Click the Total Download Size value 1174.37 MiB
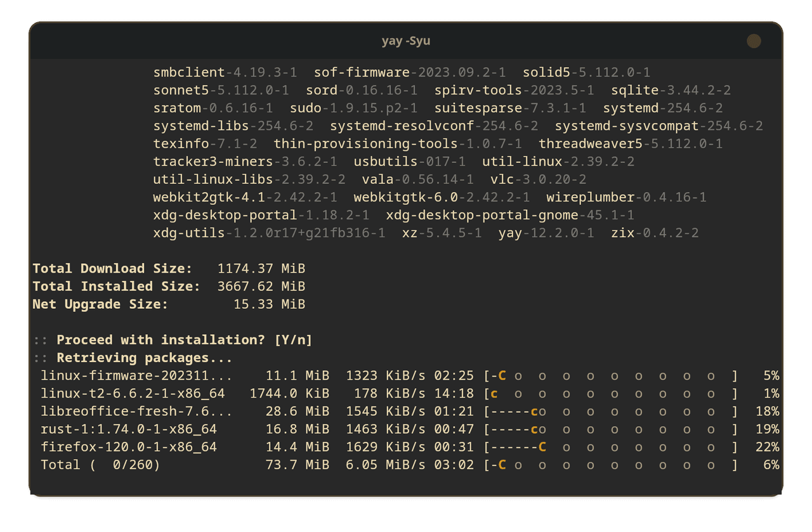 click(x=261, y=269)
